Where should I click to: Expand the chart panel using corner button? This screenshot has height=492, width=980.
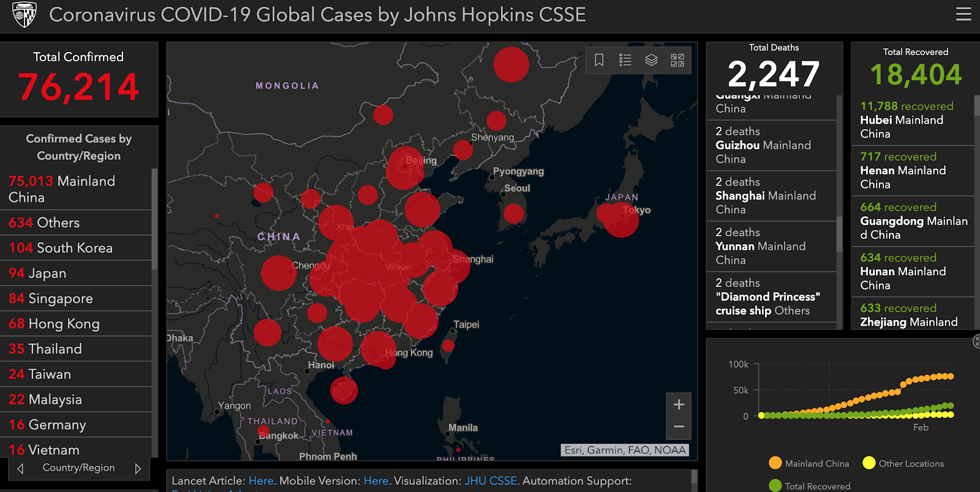[977, 341]
